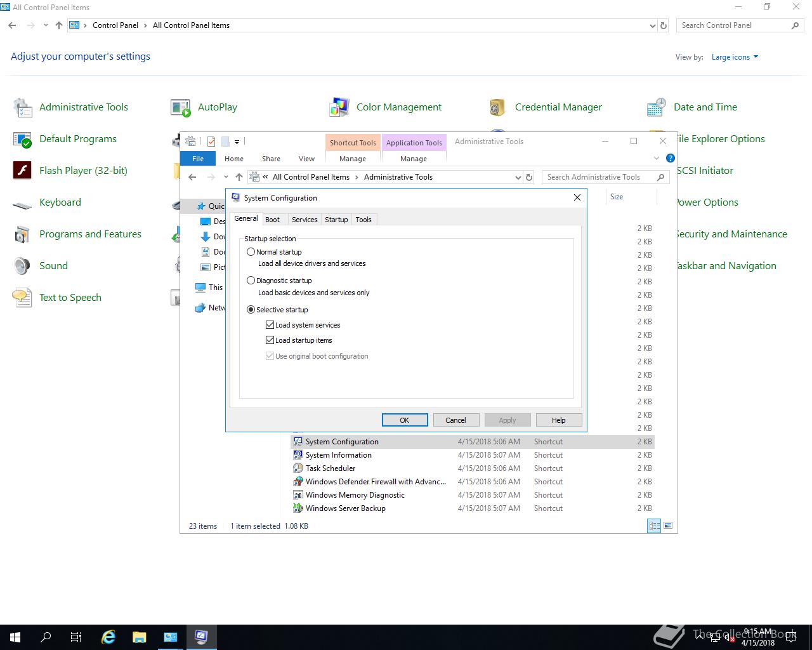Switch to large icons view in Explorer status bar
This screenshot has height=650, width=812.
pos(667,526)
